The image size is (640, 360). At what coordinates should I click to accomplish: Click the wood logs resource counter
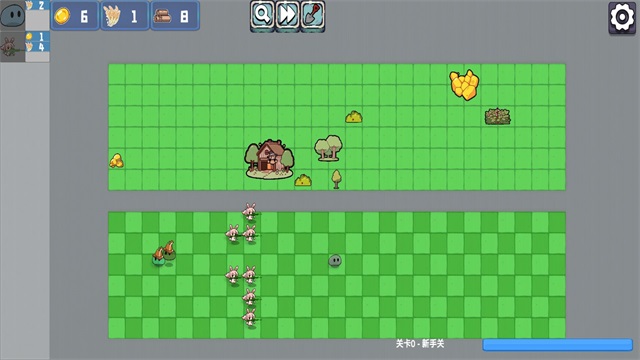(175, 16)
